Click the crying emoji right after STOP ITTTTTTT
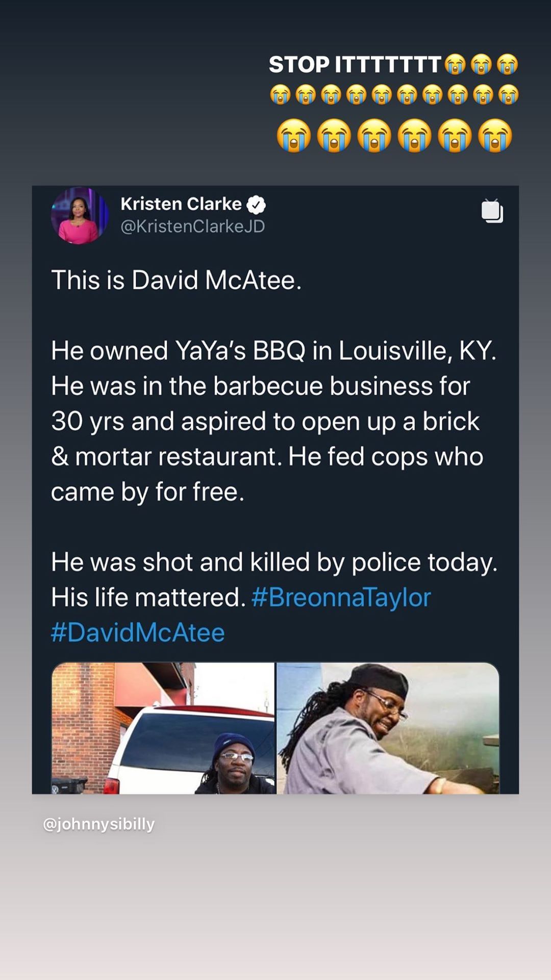Screen dimensions: 551x980 point(455,65)
